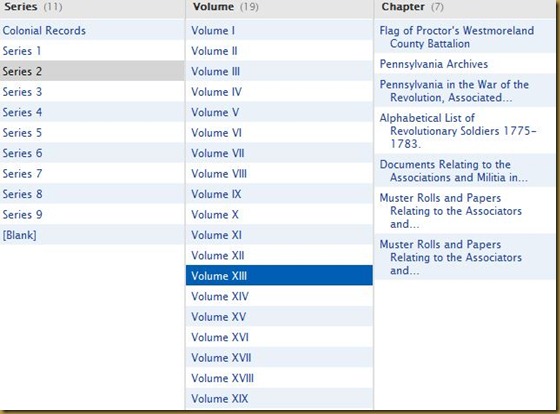Select Alphabetical List of Revolutionary Soldiers 1775-1783
Screen dimensions: 560x414
465,131
